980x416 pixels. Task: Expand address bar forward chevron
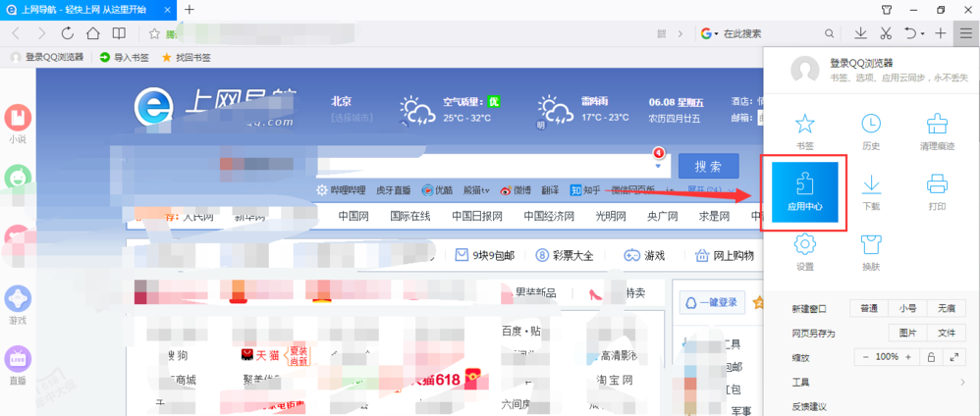tap(681, 33)
